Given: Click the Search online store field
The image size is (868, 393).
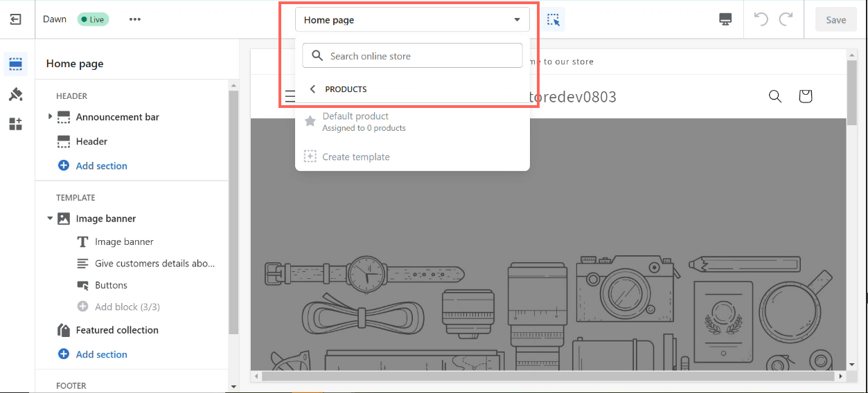Looking at the screenshot, I should (412, 56).
